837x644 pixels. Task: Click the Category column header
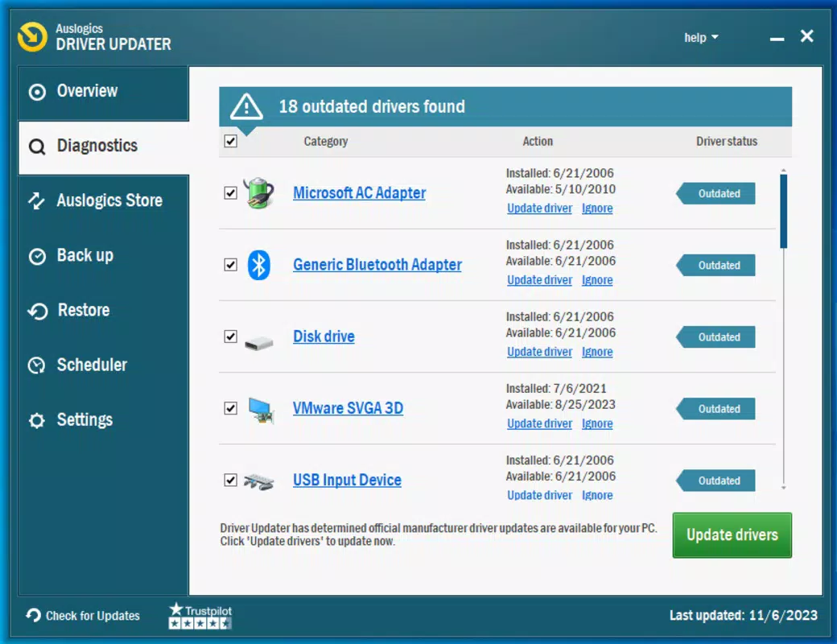coord(326,142)
